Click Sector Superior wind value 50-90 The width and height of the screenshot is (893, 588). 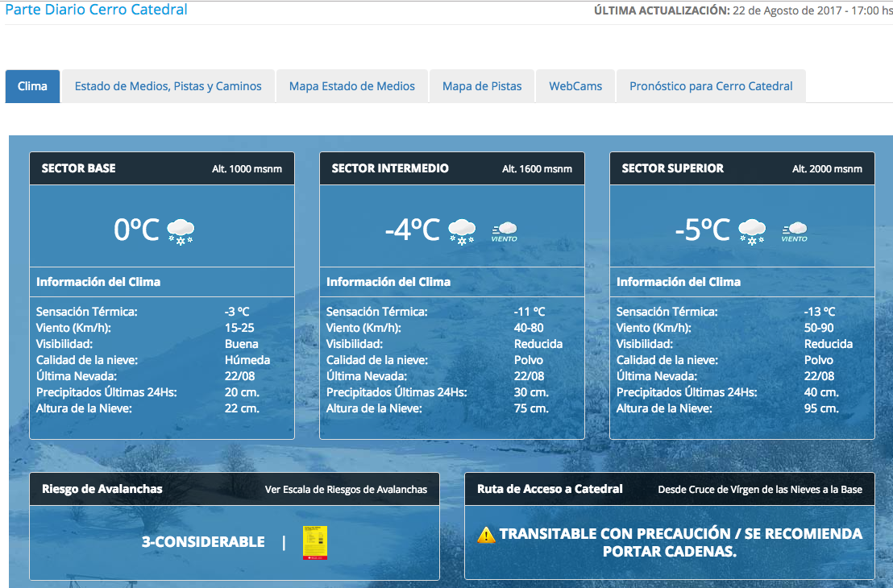[819, 328]
